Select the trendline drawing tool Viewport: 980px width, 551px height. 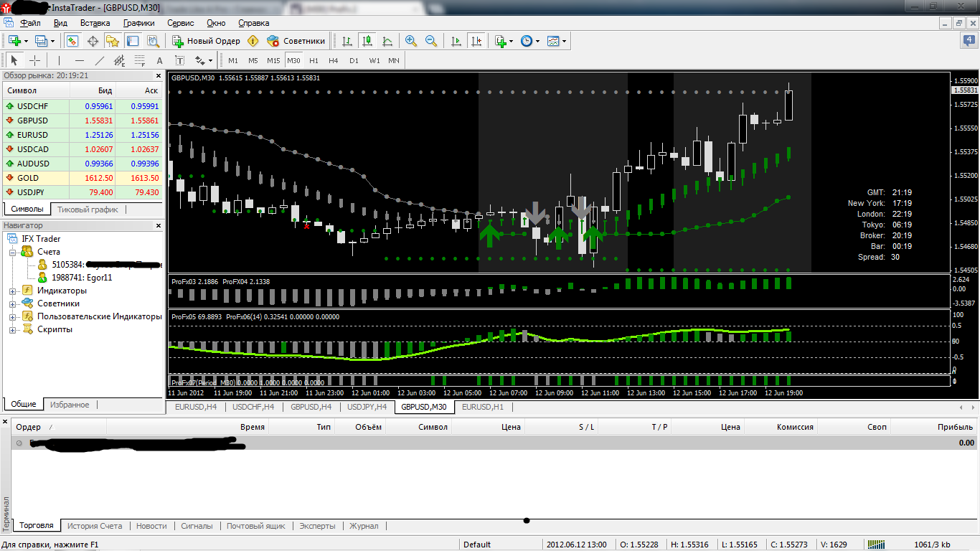click(100, 60)
